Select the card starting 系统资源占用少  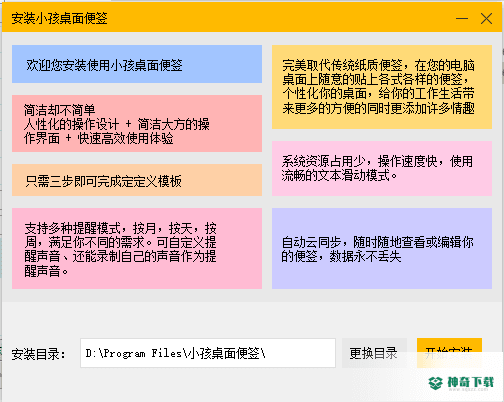(x=382, y=168)
